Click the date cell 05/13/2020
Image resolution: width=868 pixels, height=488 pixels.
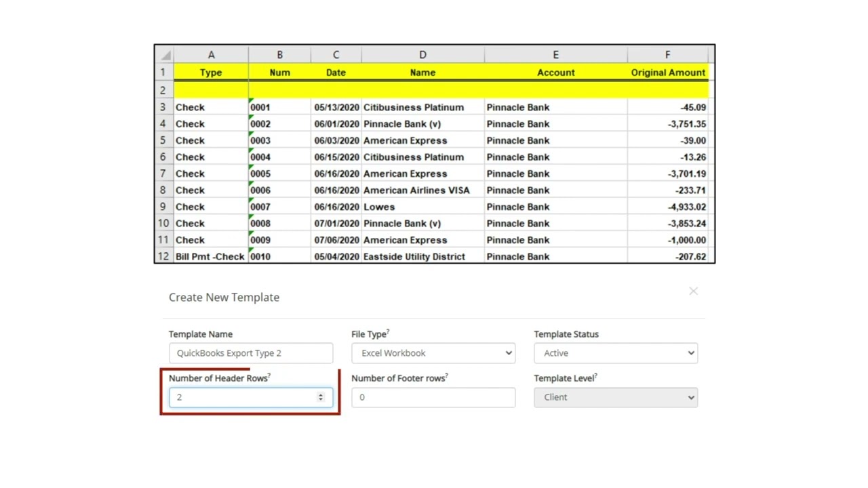336,107
